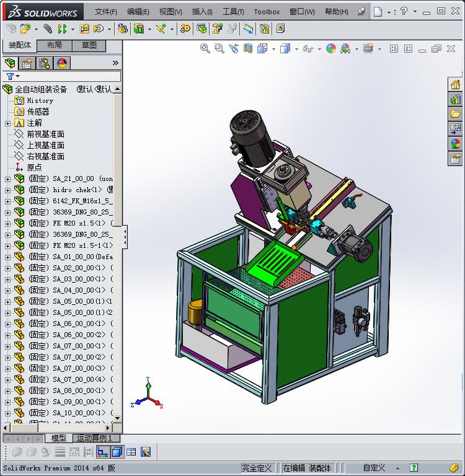The image size is (465, 476).
Task: Expand the manager tabs double-chevron
Action: (x=115, y=63)
